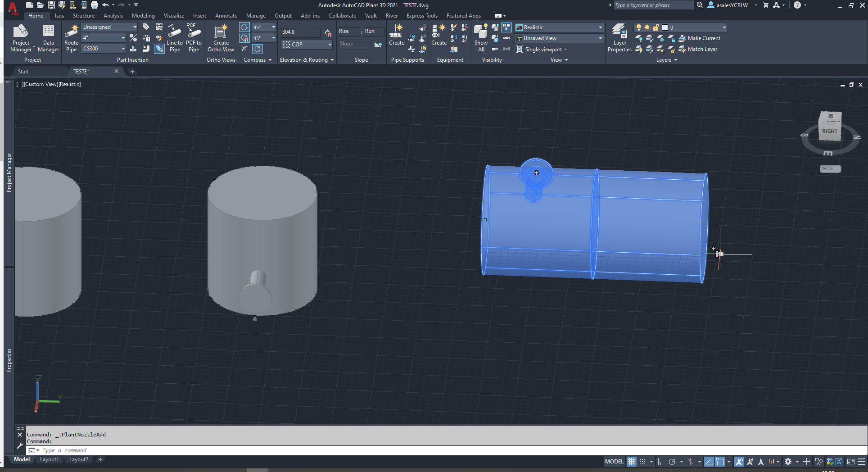Click the spec viewer icon in Part Insertion
868x472 pixels.
coord(159,27)
